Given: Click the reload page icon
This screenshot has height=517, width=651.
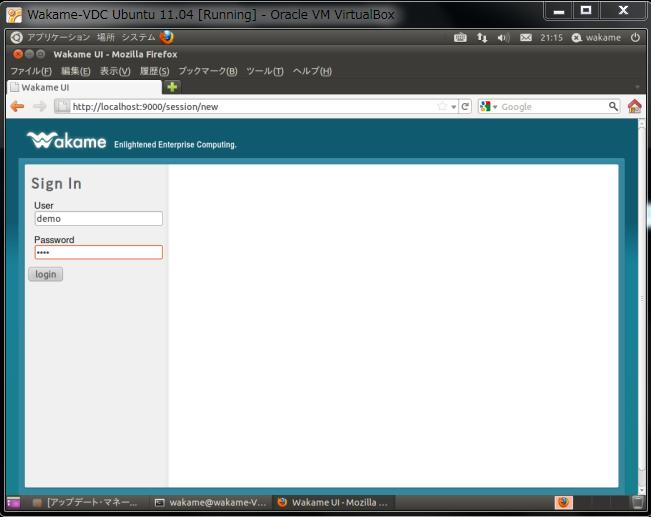Looking at the screenshot, I should pyautogui.click(x=465, y=106).
